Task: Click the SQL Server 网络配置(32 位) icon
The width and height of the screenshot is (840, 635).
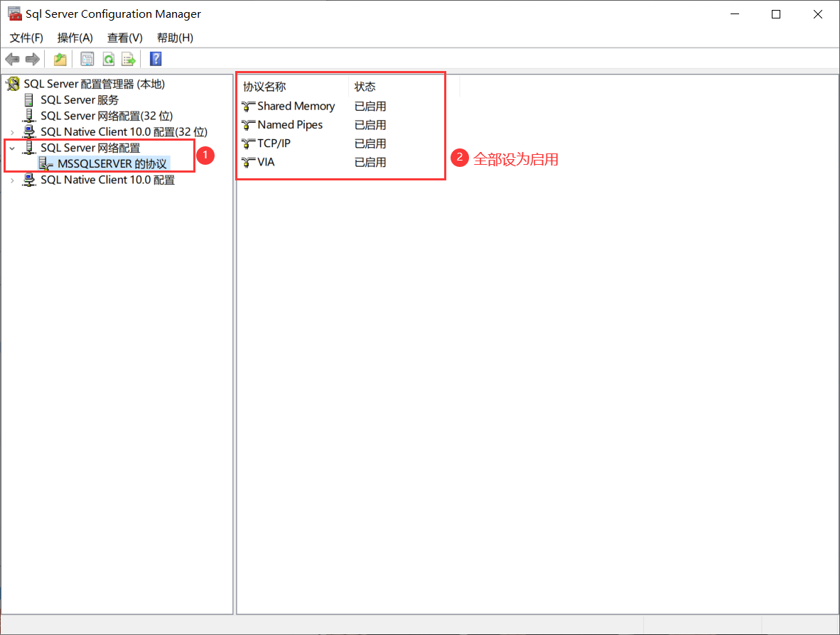Action: coord(29,116)
